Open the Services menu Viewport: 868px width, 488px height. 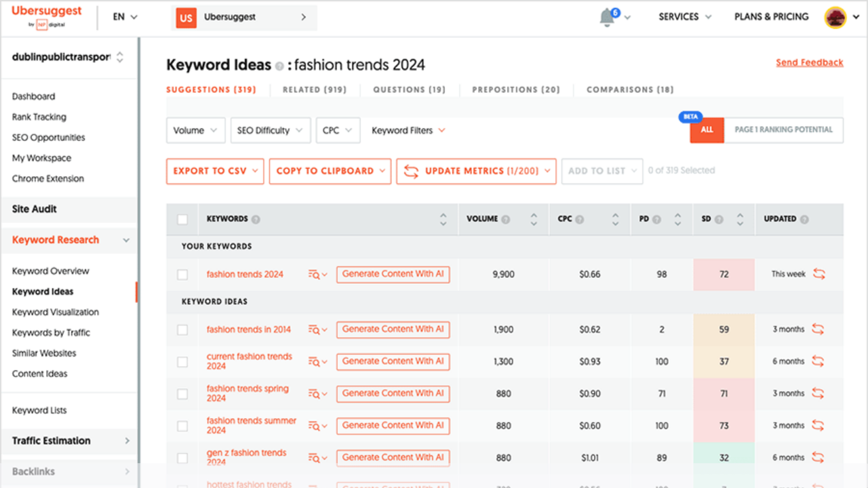[x=685, y=17]
